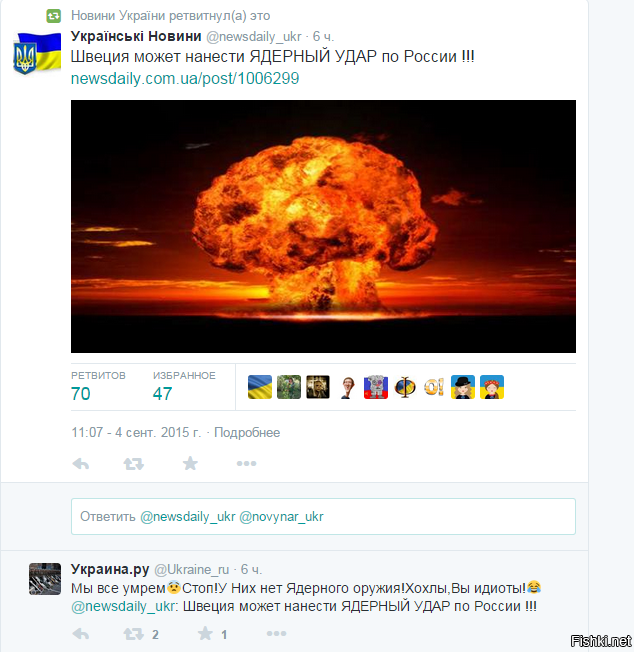Open Українські Новини profile avatar
This screenshot has width=634, height=652.
click(37, 53)
